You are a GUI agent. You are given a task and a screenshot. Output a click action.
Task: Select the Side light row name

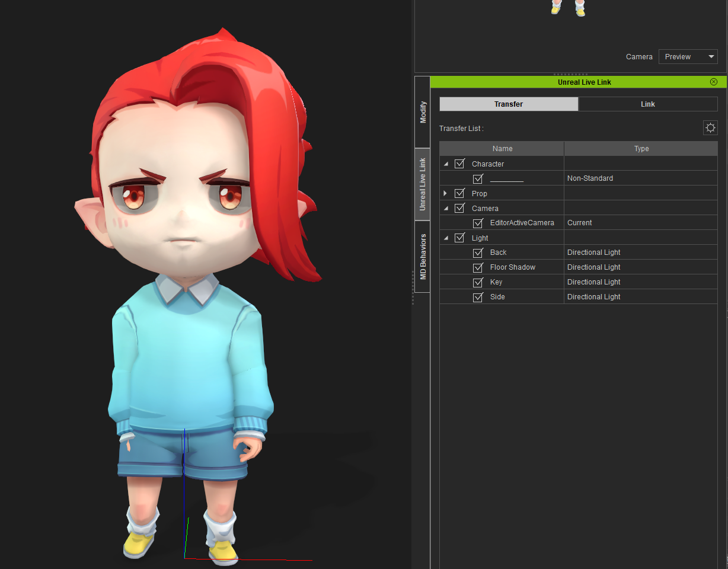pos(497,297)
